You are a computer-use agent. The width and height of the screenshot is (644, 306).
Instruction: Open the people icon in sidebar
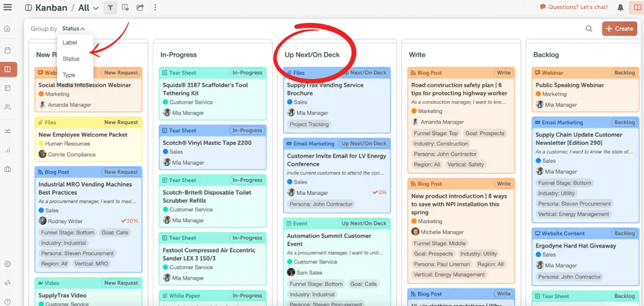pos(8,107)
